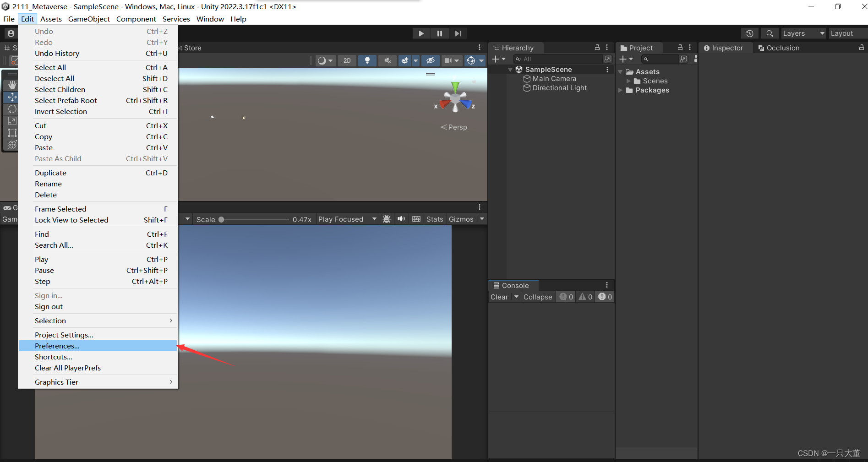The image size is (868, 462).
Task: Select the Hand view tool
Action: coord(12,85)
